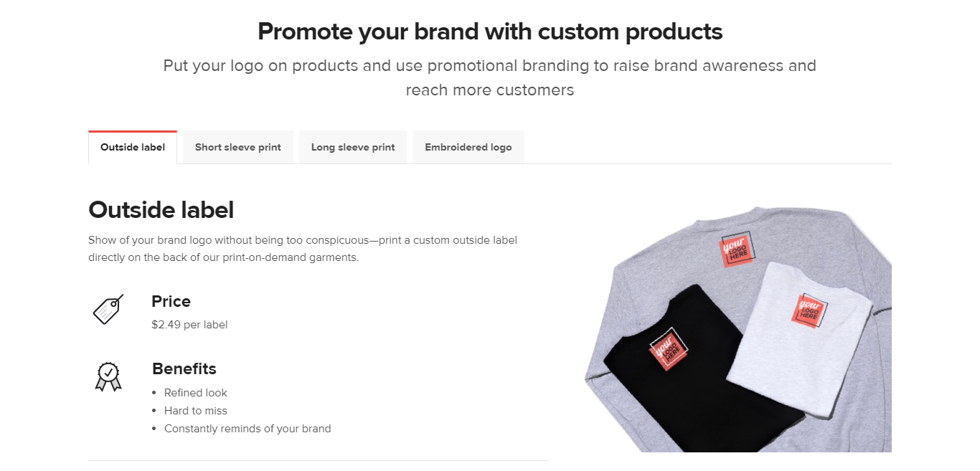Click the award ribbon badge icon

pyautogui.click(x=108, y=376)
